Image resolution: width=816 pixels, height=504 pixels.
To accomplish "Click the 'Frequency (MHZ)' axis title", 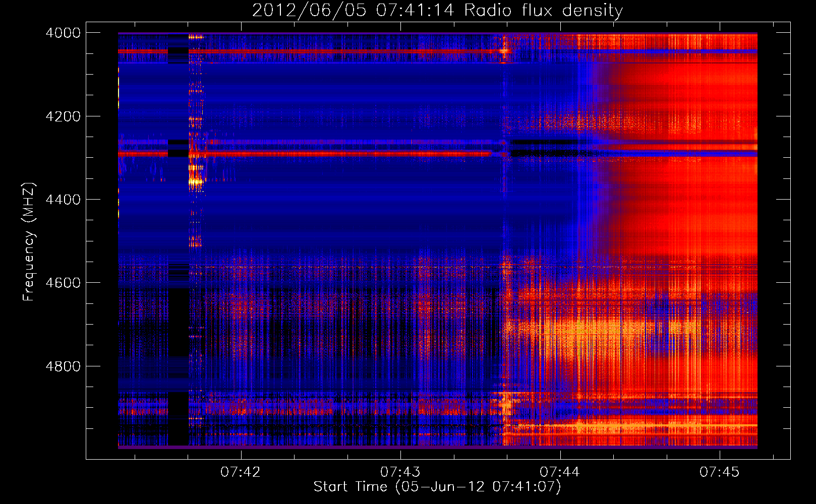I will pyautogui.click(x=29, y=241).
